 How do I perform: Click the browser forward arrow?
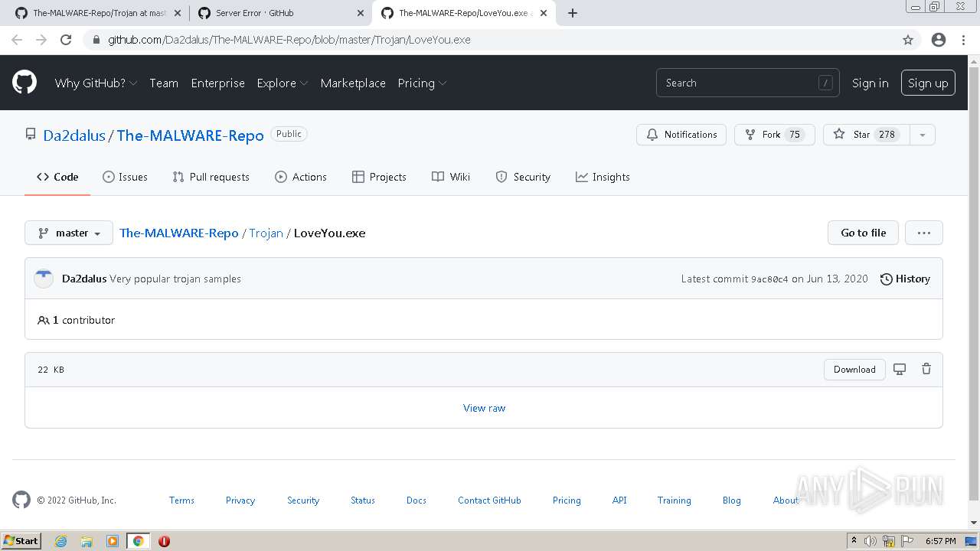click(x=41, y=40)
